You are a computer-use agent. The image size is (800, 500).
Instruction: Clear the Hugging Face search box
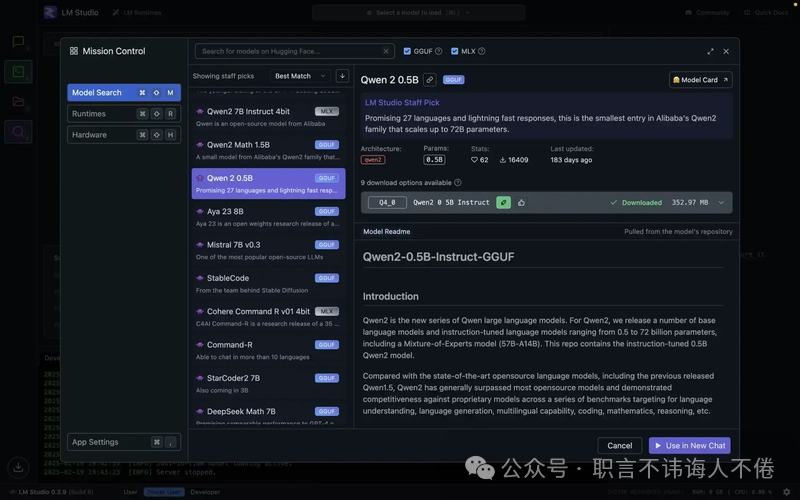point(386,51)
